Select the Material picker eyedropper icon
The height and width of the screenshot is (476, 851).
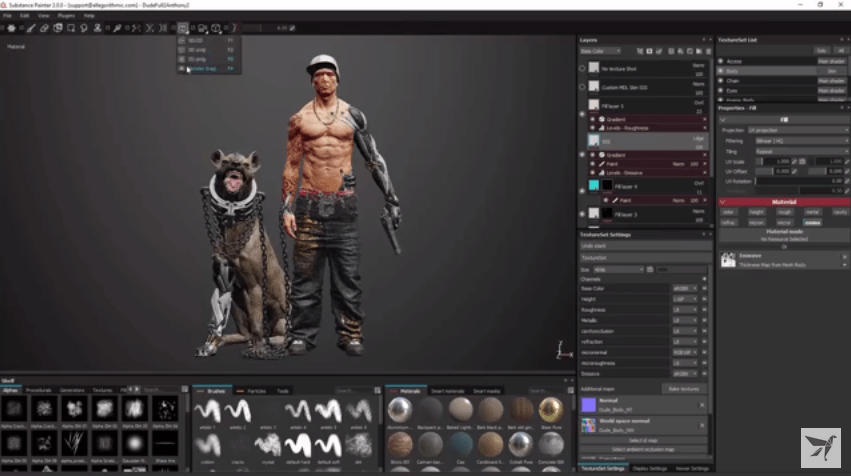pos(117,28)
